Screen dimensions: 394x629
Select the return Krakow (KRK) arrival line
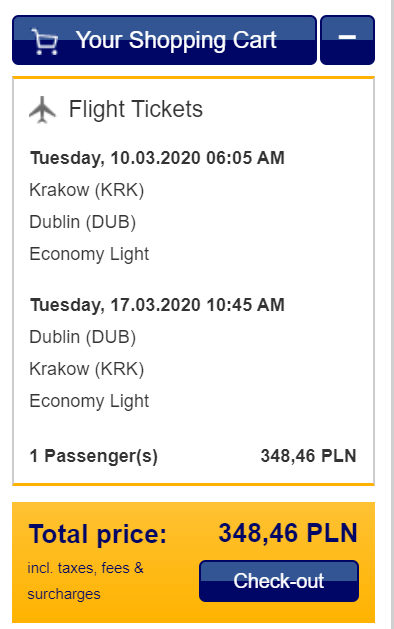coord(87,369)
